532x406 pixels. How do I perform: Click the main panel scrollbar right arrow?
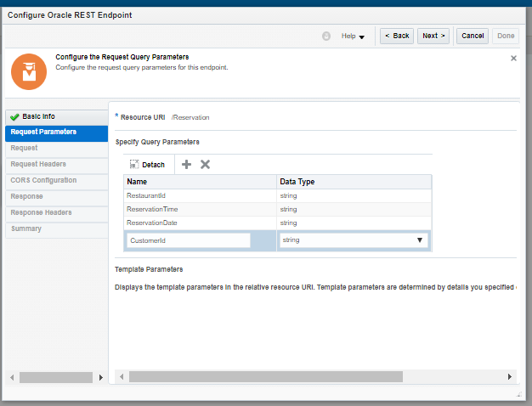click(x=510, y=376)
